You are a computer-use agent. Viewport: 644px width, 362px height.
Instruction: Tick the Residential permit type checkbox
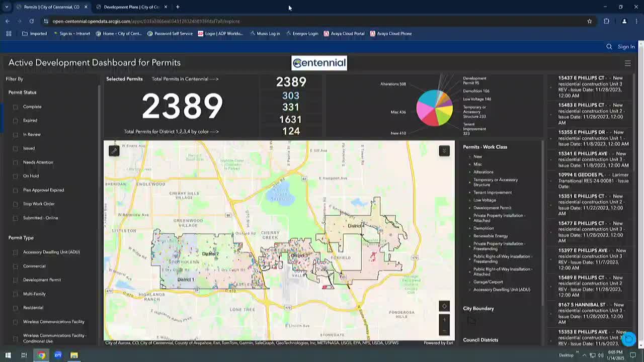point(16,308)
